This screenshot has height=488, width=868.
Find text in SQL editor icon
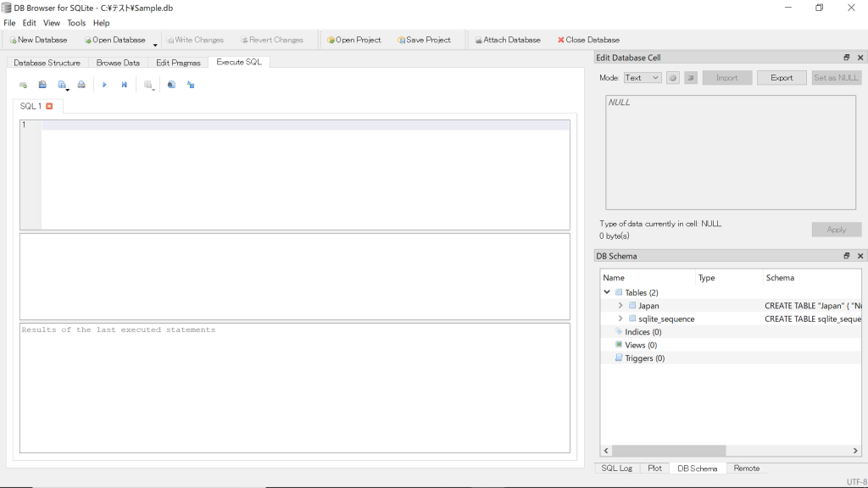[171, 85]
